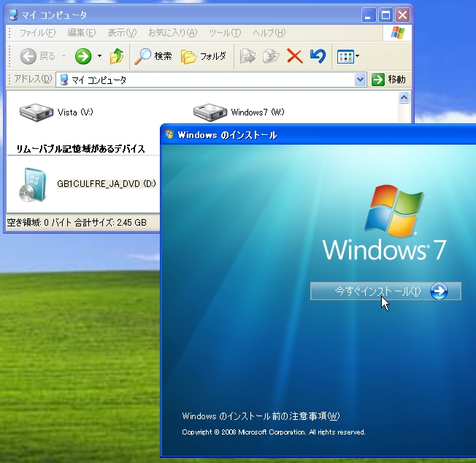Click 今すぐインストール(I) install now button
Viewport: 476px width, 463px height.
[385, 291]
